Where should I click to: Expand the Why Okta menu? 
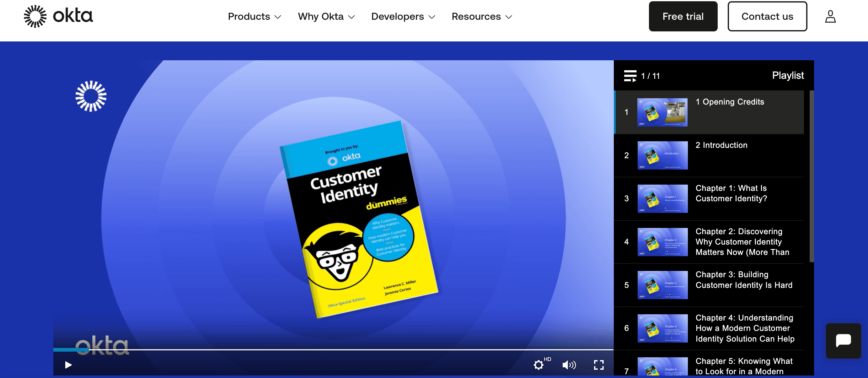(326, 17)
